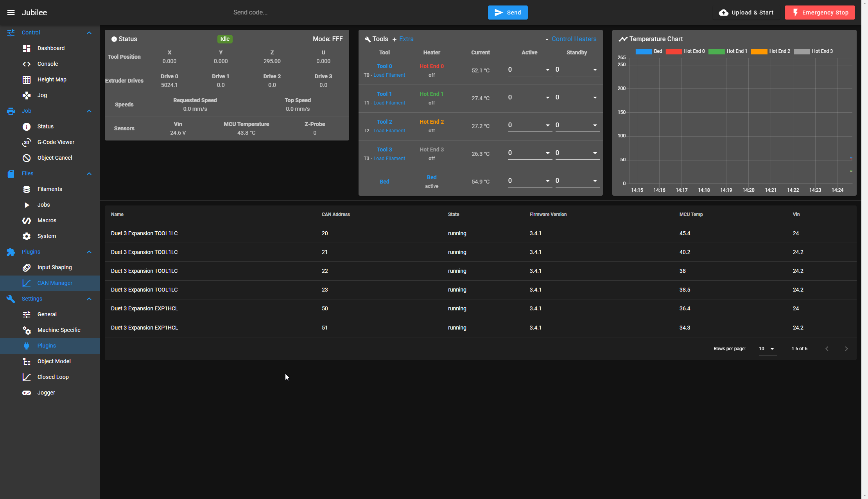Screen dimensions: 868x499
Task: Click Load Filament for T2
Action: (x=389, y=131)
